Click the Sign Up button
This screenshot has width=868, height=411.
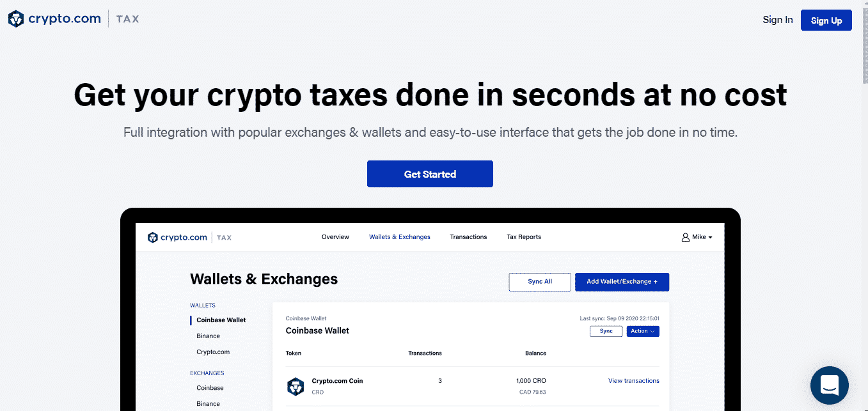click(x=826, y=20)
